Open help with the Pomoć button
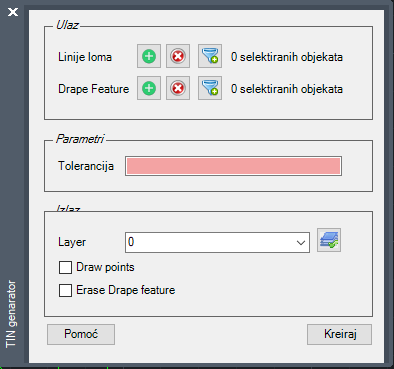Image resolution: width=394 pixels, height=369 pixels. [x=81, y=334]
